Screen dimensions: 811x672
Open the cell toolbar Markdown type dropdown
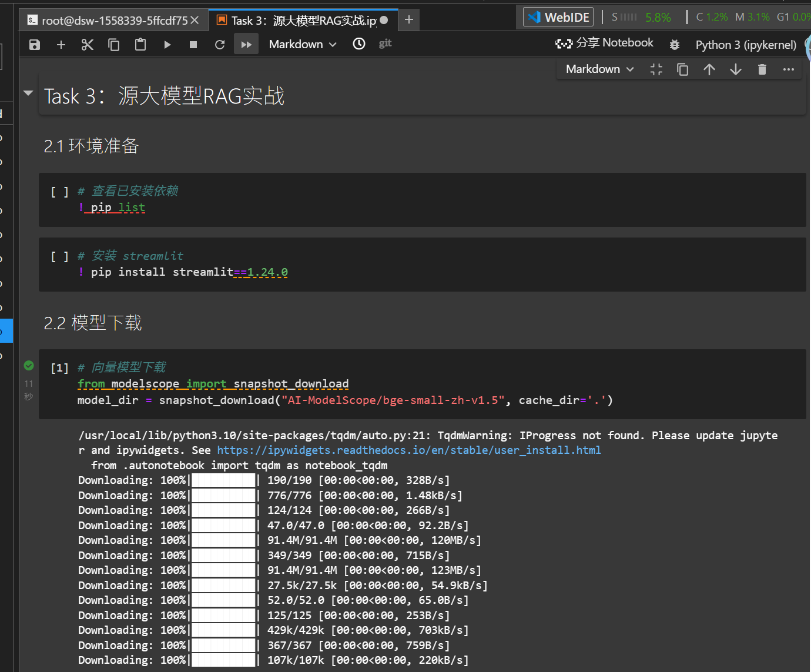pos(600,69)
